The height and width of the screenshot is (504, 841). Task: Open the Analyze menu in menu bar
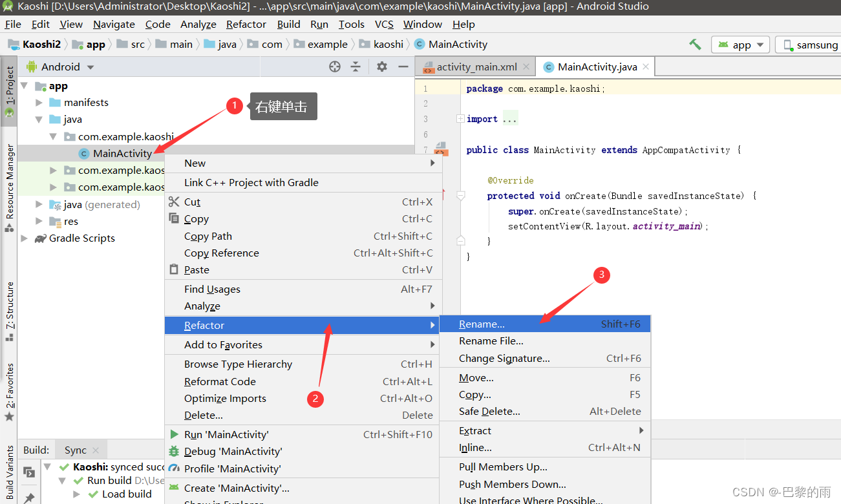coord(198,24)
